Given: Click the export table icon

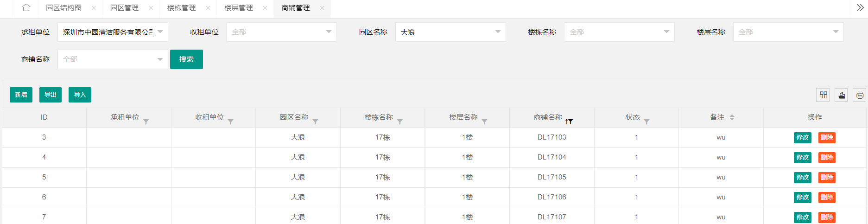Looking at the screenshot, I should (842, 95).
